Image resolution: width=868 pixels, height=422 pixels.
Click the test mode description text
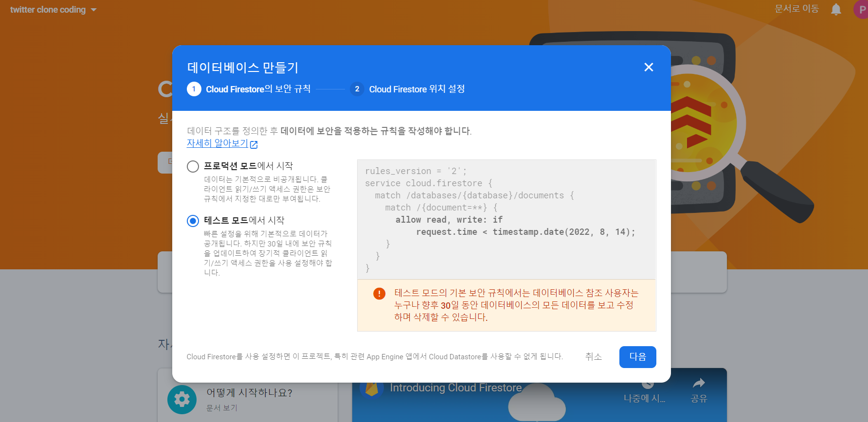click(x=268, y=253)
